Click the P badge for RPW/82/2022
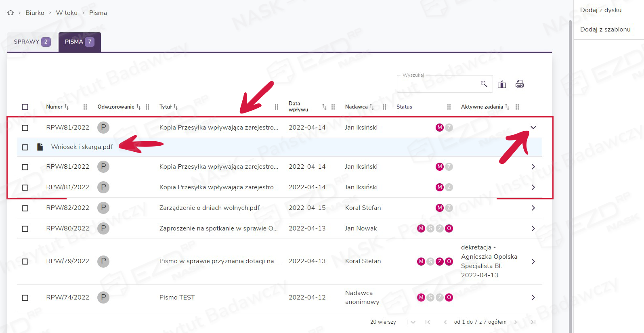644x333 pixels. click(103, 208)
